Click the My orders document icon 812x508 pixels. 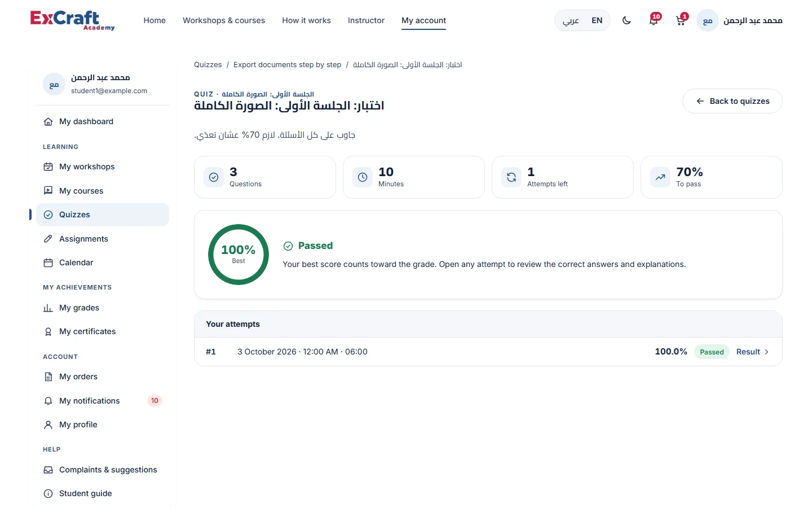pos(48,376)
